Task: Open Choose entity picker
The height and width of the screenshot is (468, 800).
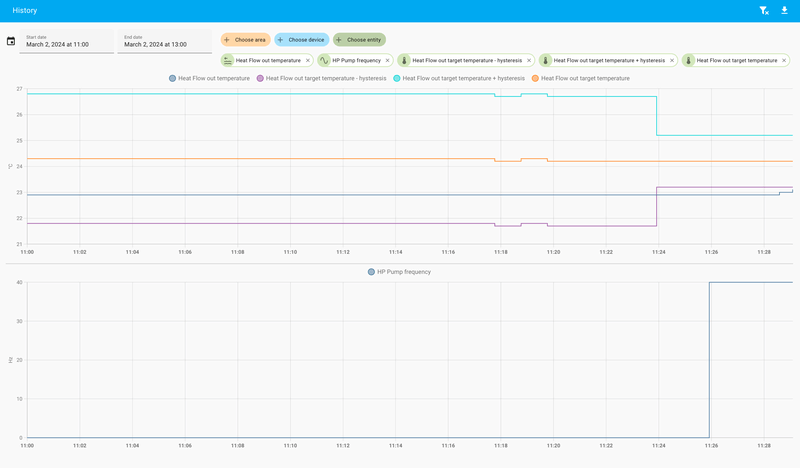Action: (359, 40)
